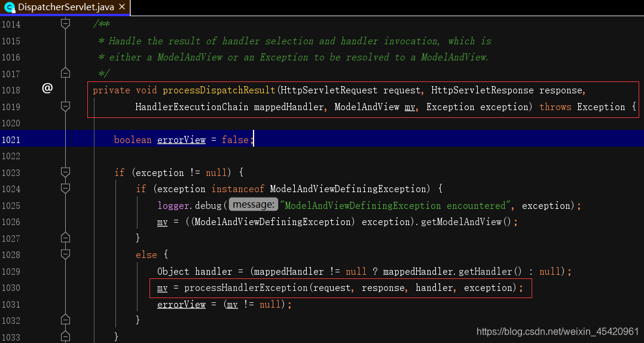Viewport: 644px width, 343px height.
Task: Collapse the else block at line 1028
Action: coord(65,254)
